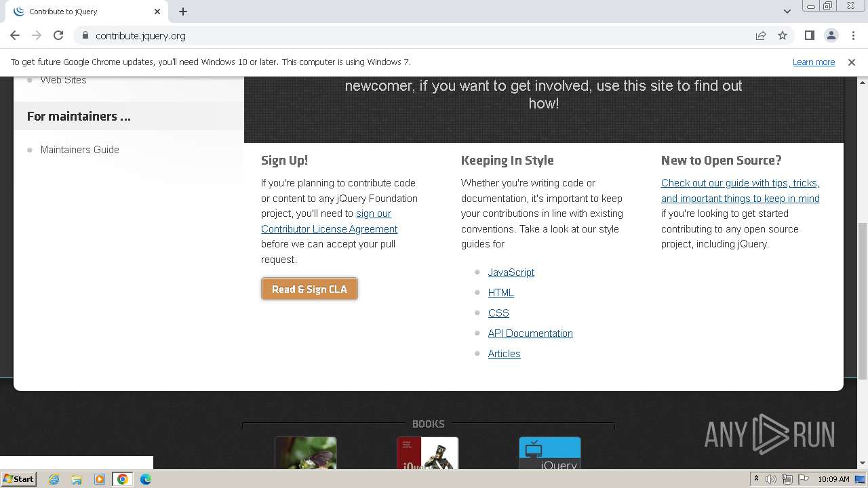View site information via the lock icon
The image size is (868, 488).
pos(85,35)
